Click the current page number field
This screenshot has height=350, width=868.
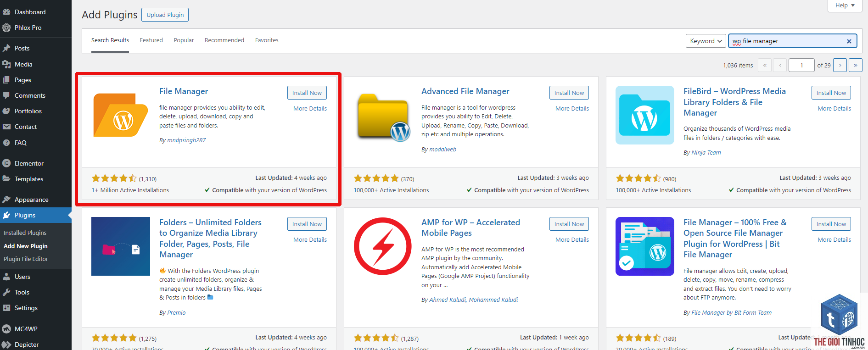click(x=801, y=65)
